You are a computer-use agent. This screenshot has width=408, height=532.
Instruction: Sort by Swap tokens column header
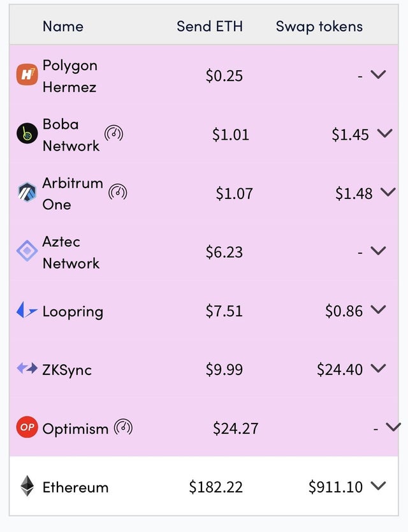coord(319,26)
